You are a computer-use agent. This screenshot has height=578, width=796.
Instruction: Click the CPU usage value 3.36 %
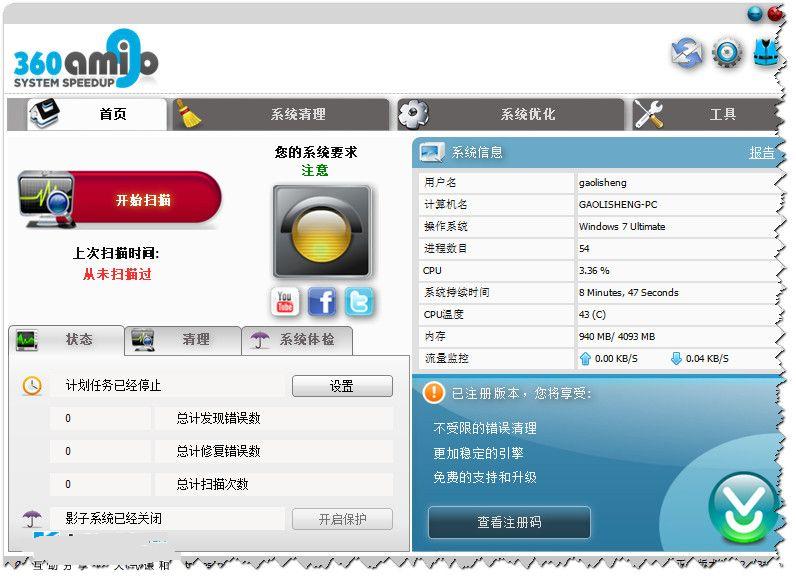coord(594,270)
